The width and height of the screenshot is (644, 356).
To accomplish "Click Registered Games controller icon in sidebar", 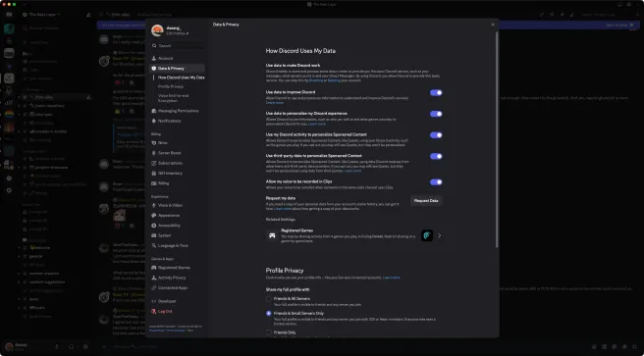I will pos(154,268).
